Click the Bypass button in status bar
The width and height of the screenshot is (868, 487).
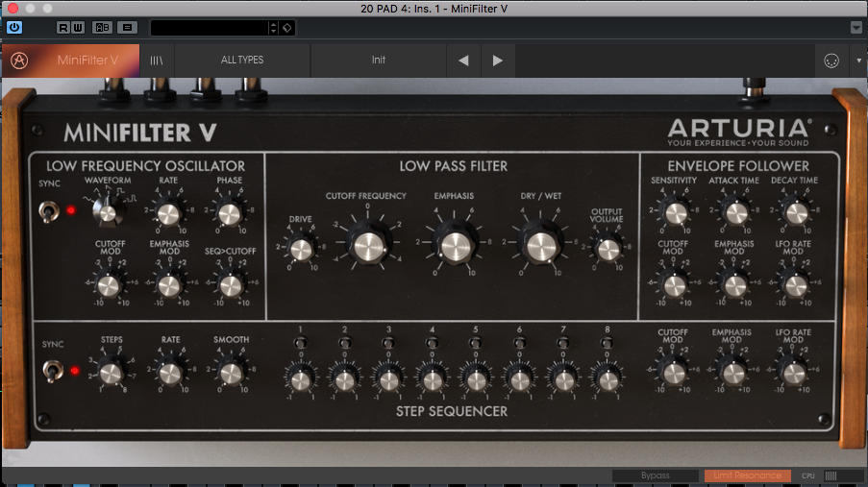coord(656,475)
